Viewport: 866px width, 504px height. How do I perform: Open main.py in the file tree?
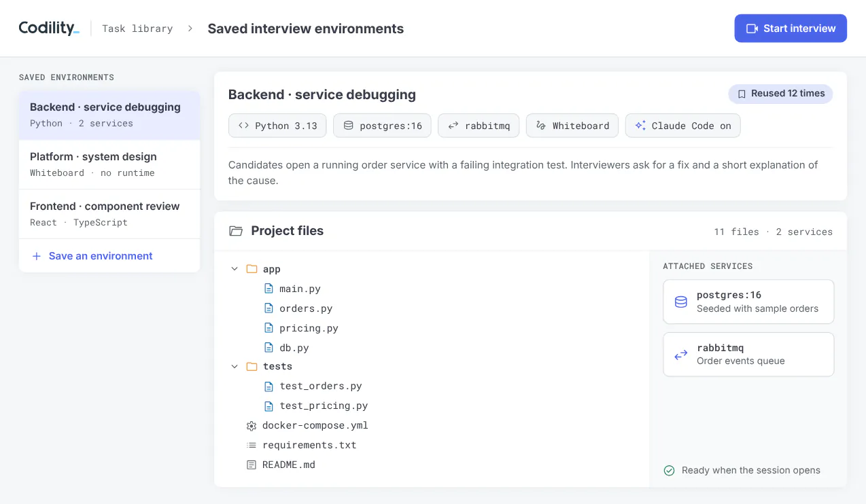pyautogui.click(x=300, y=289)
